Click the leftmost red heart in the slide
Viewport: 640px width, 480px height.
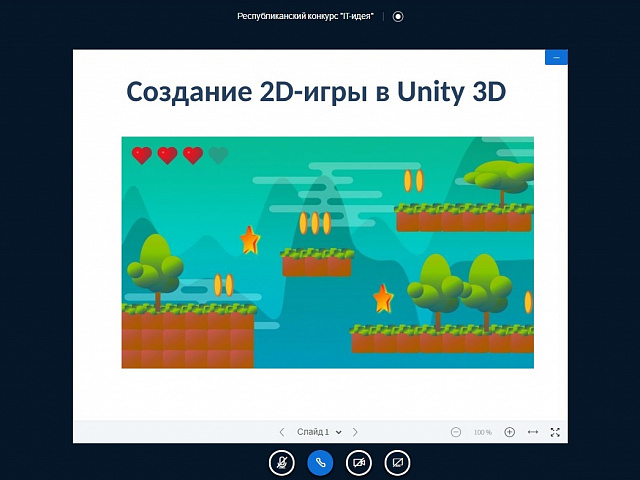pyautogui.click(x=142, y=155)
